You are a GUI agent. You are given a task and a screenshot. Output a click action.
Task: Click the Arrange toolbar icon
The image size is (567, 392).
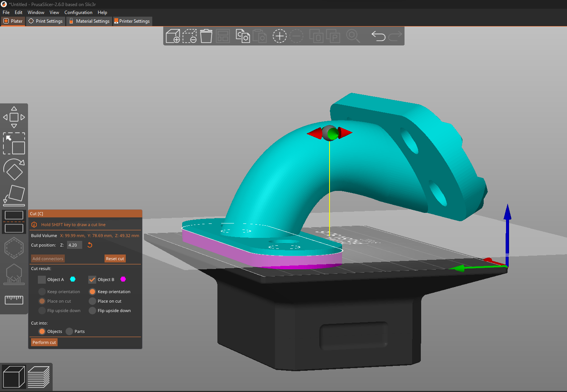[223, 36]
